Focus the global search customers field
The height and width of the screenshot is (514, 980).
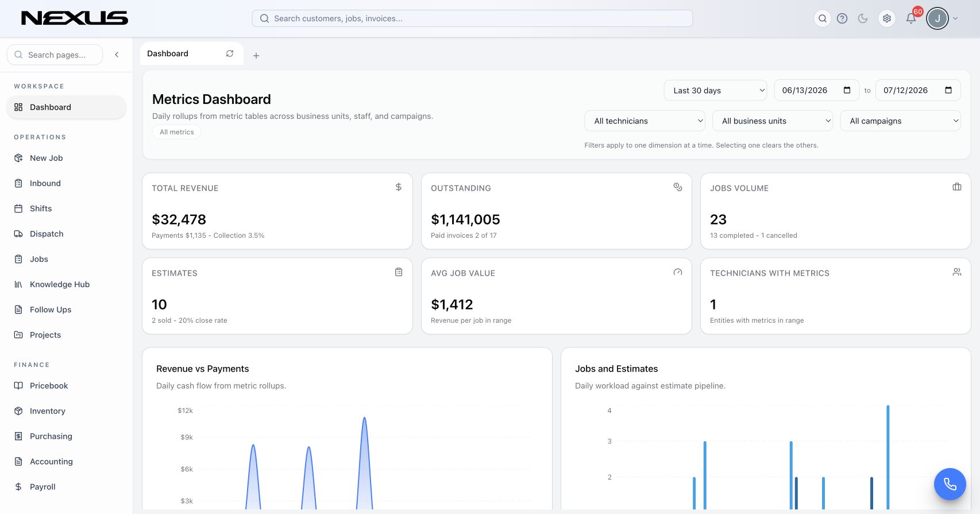(x=472, y=18)
